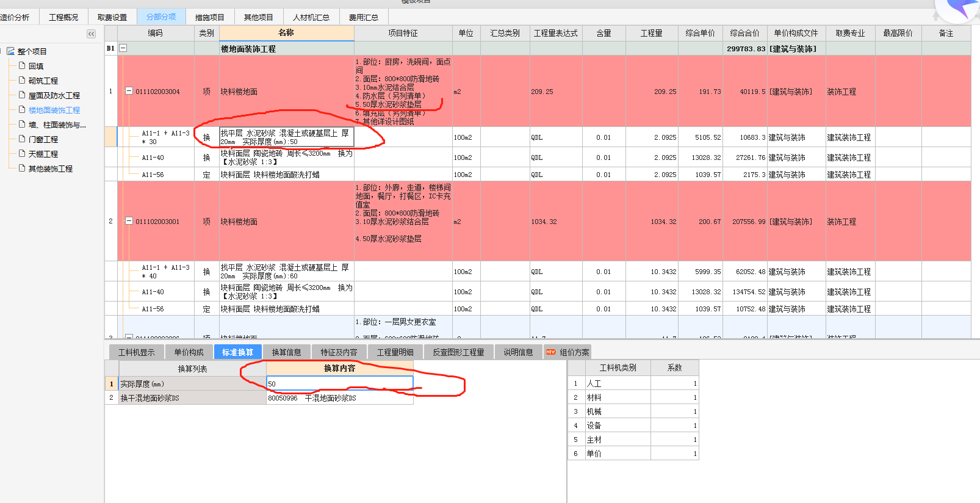The image size is (980, 503).
Task: Click 80050996 干混地面砂浆DS conversion cell
Action: (x=340, y=397)
